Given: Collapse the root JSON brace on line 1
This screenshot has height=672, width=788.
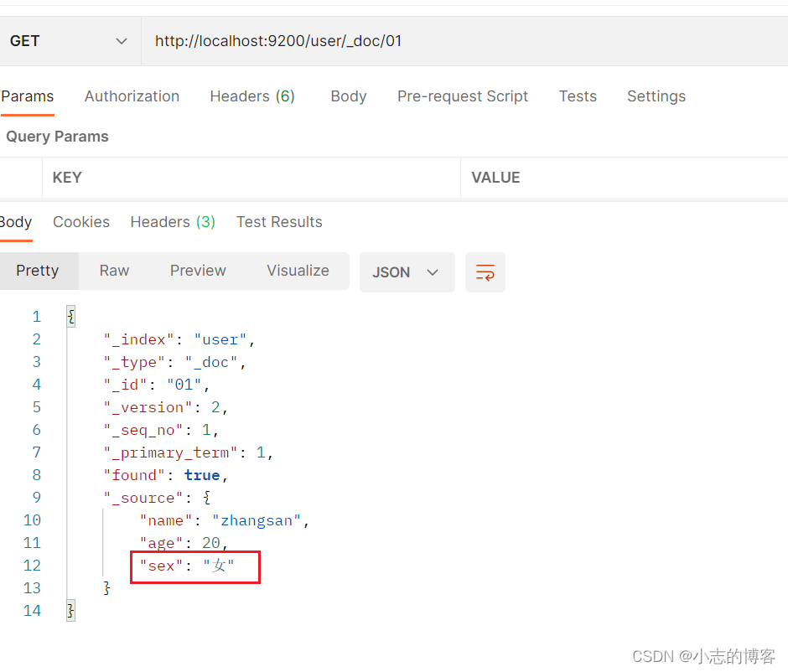Looking at the screenshot, I should click(x=71, y=317).
